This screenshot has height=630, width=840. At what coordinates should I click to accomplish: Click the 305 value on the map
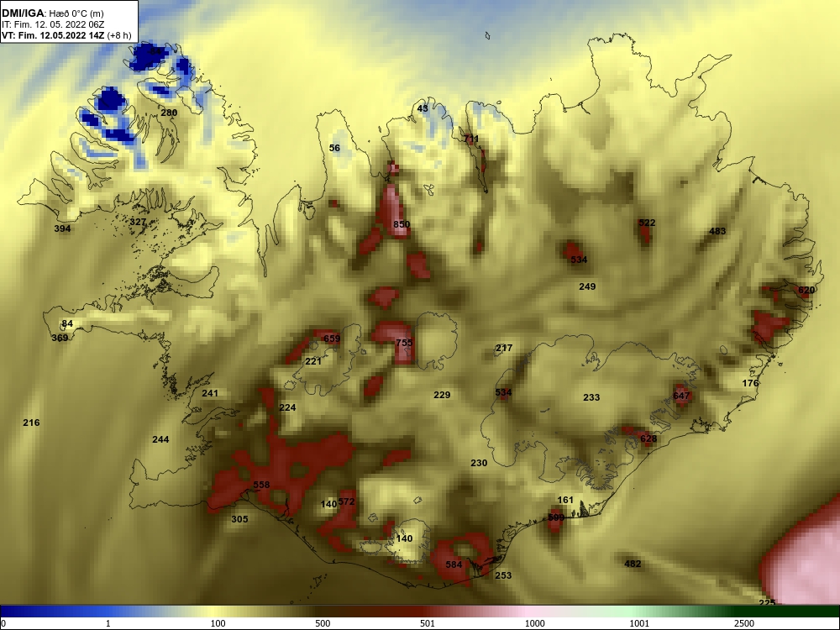tap(239, 519)
